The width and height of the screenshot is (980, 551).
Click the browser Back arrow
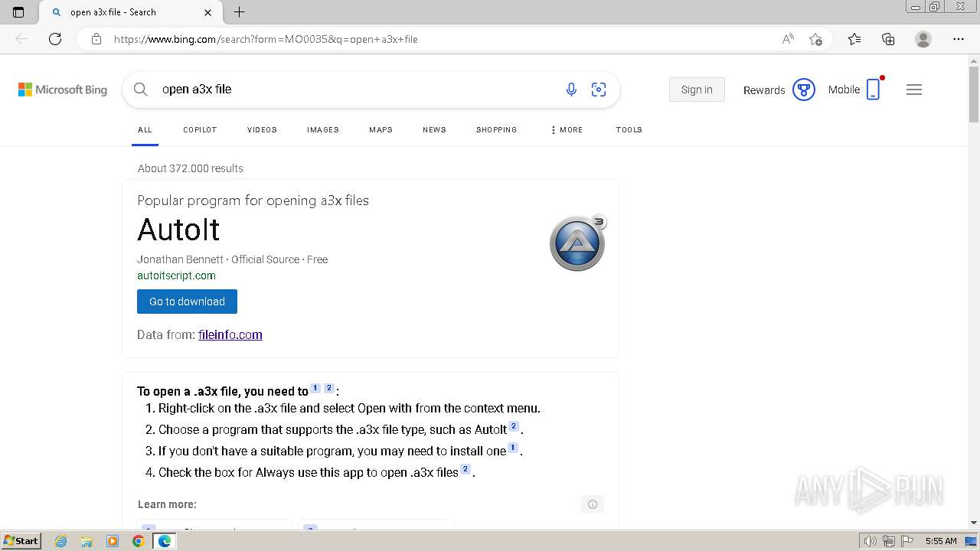21,39
